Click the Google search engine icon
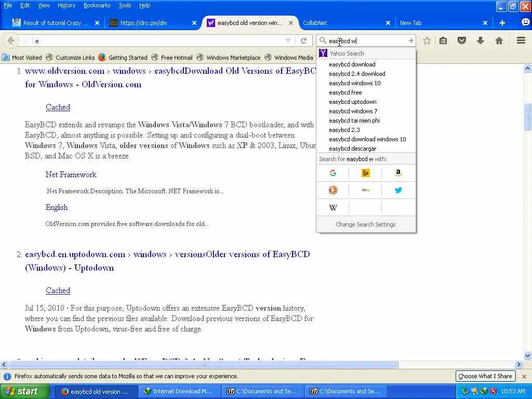The image size is (532, 399). 333,173
